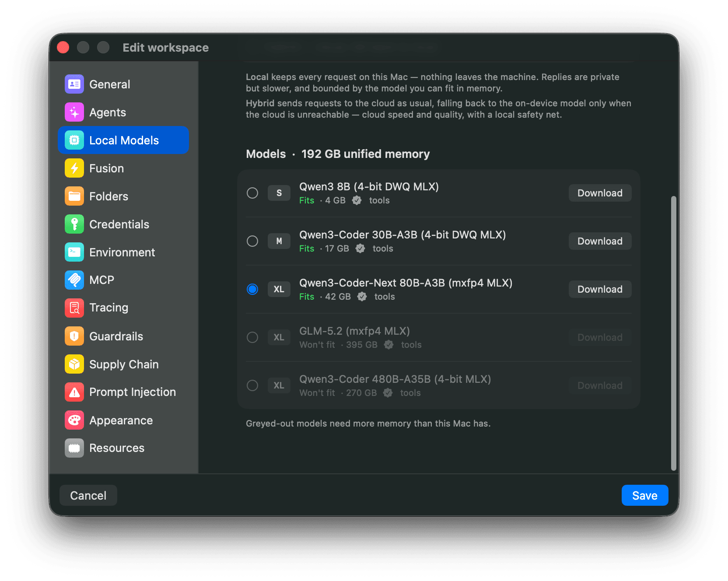Download the Qwen3 8B model

pos(600,193)
